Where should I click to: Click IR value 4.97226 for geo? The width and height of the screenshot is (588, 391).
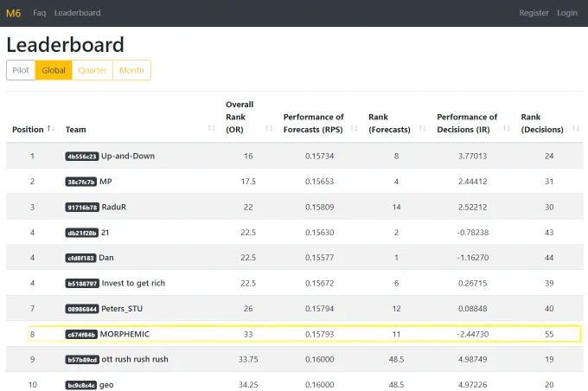click(x=472, y=385)
